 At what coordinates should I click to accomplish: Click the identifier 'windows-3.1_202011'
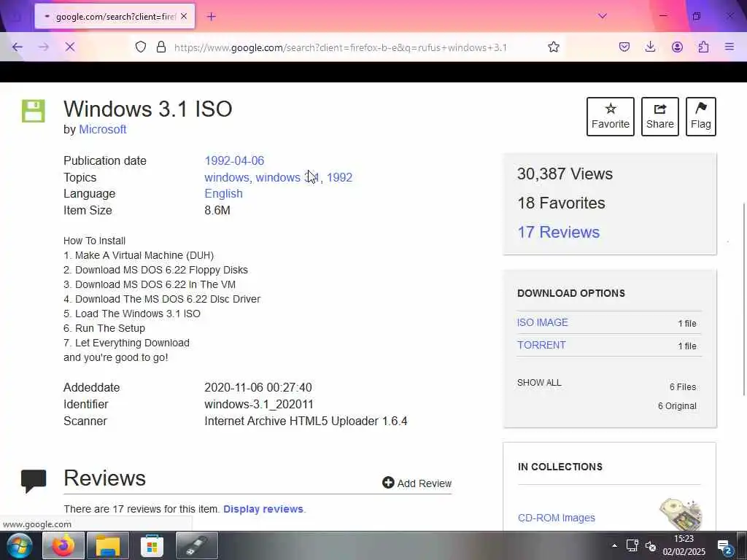[x=259, y=404]
